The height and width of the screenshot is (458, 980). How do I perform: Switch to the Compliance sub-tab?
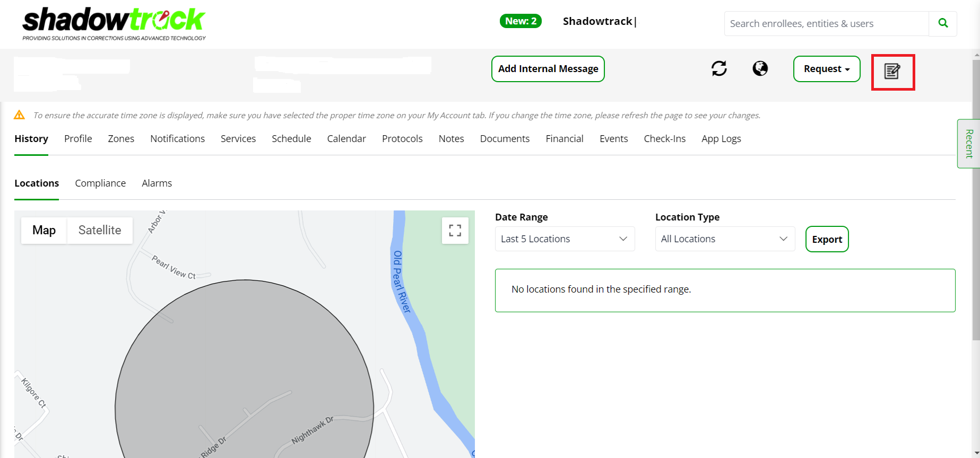(100, 183)
